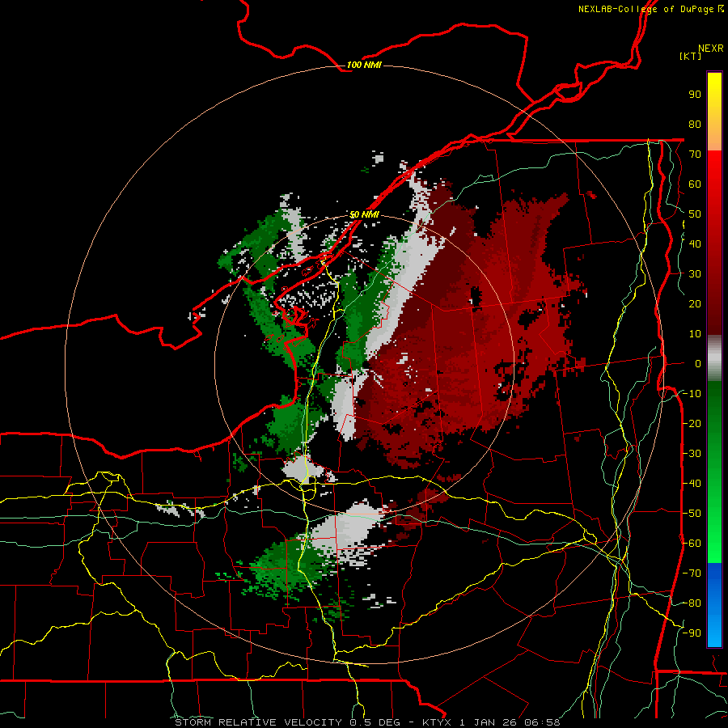Screen dimensions: 728x728
Task: Pick the bright green color bar segment near -60
Action: 714,544
